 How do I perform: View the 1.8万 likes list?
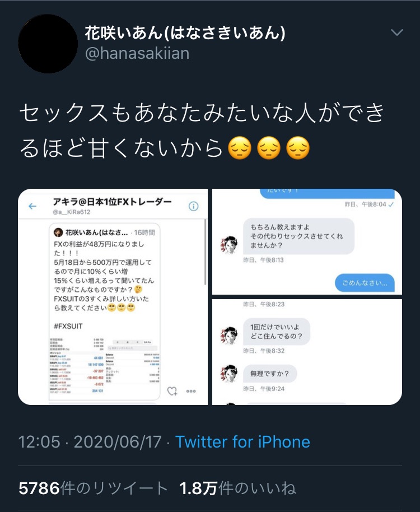click(x=237, y=488)
